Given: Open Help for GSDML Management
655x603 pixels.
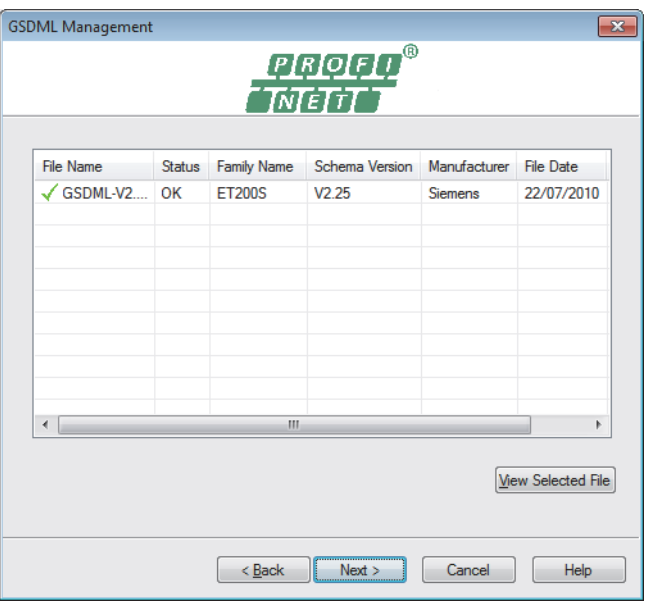Looking at the screenshot, I should click(x=579, y=570).
